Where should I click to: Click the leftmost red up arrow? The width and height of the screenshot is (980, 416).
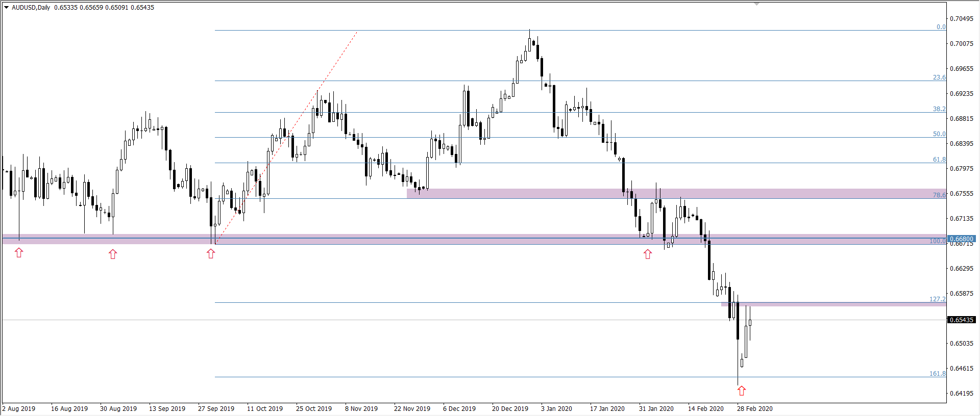coord(19,253)
